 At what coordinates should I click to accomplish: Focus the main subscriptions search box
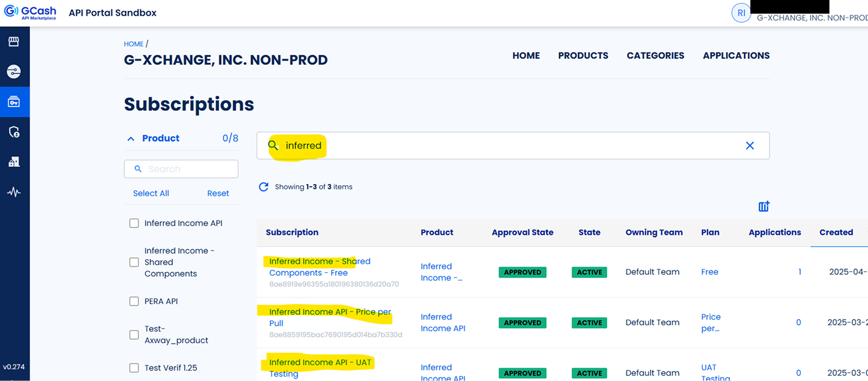pos(513,145)
